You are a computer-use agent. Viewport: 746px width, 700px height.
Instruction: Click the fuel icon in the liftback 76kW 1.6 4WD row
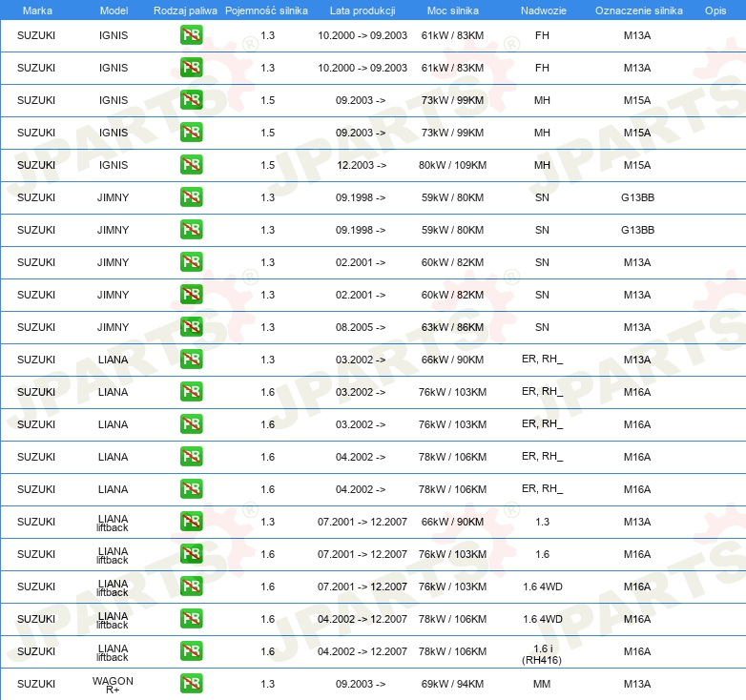(191, 586)
